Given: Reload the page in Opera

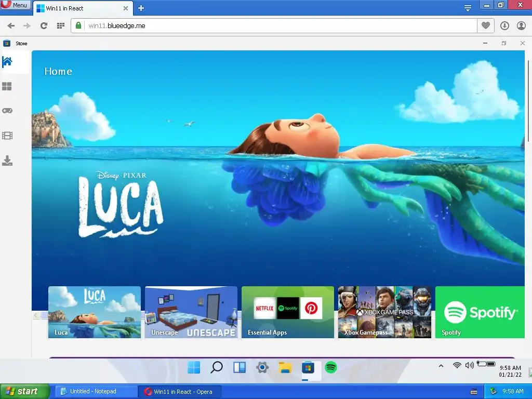Looking at the screenshot, I should point(44,25).
